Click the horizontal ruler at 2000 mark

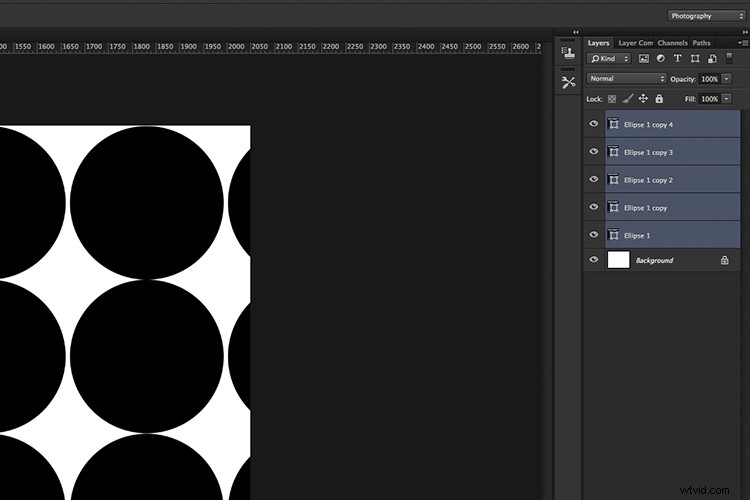coord(236,46)
